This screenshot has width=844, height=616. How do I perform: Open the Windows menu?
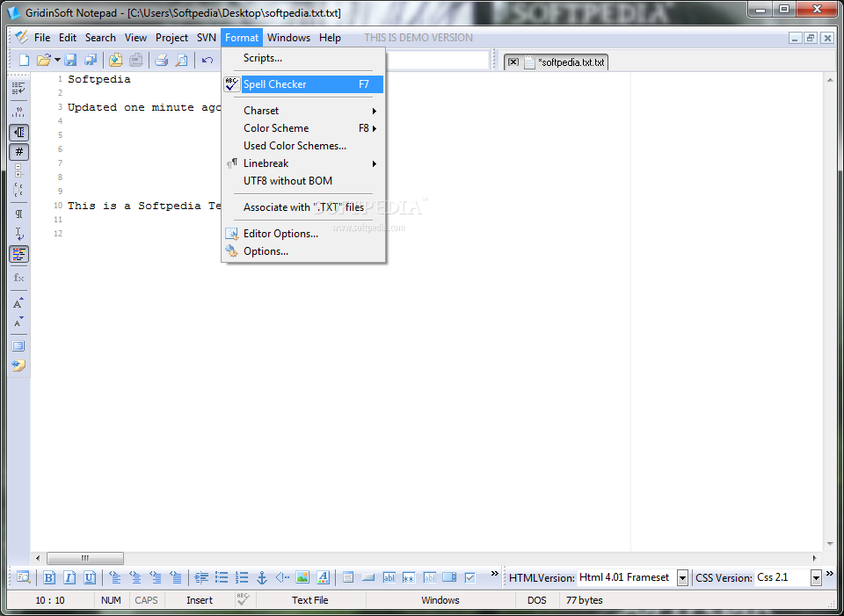(288, 38)
